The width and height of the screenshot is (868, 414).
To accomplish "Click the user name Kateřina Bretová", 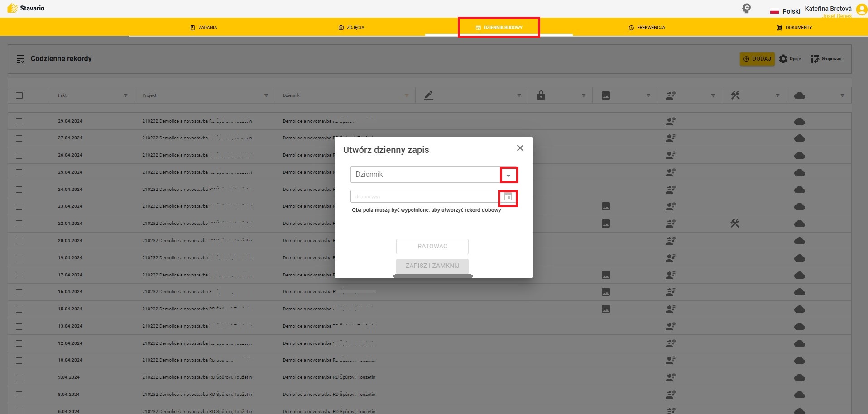I will (828, 9).
